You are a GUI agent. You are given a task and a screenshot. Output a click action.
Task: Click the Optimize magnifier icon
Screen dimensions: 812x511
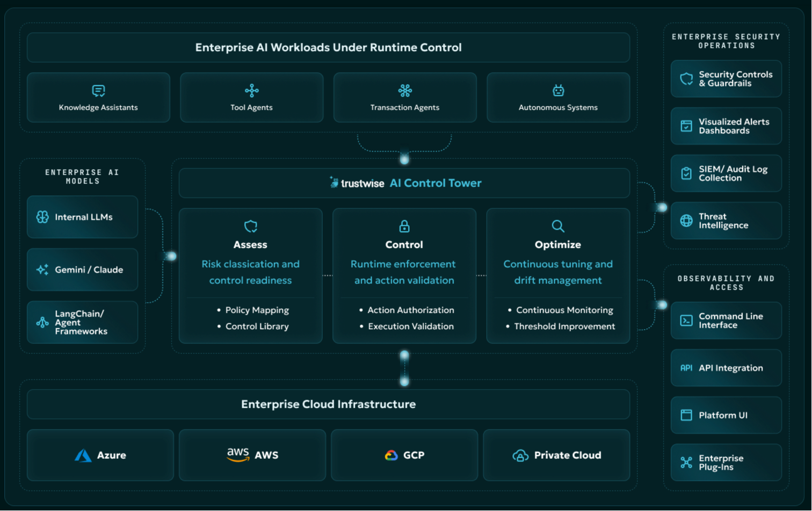pos(558,226)
